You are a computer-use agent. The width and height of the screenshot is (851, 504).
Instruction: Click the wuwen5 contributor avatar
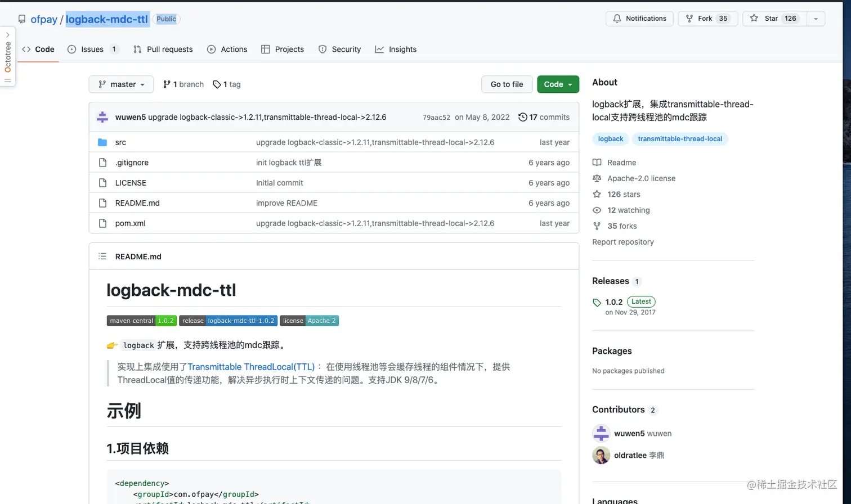601,434
